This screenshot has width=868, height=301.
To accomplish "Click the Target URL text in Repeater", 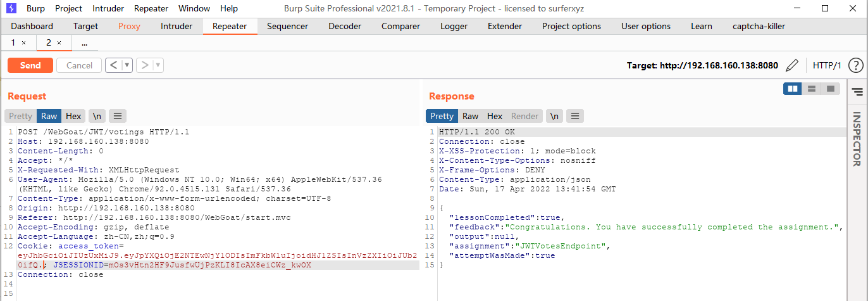I will [702, 65].
